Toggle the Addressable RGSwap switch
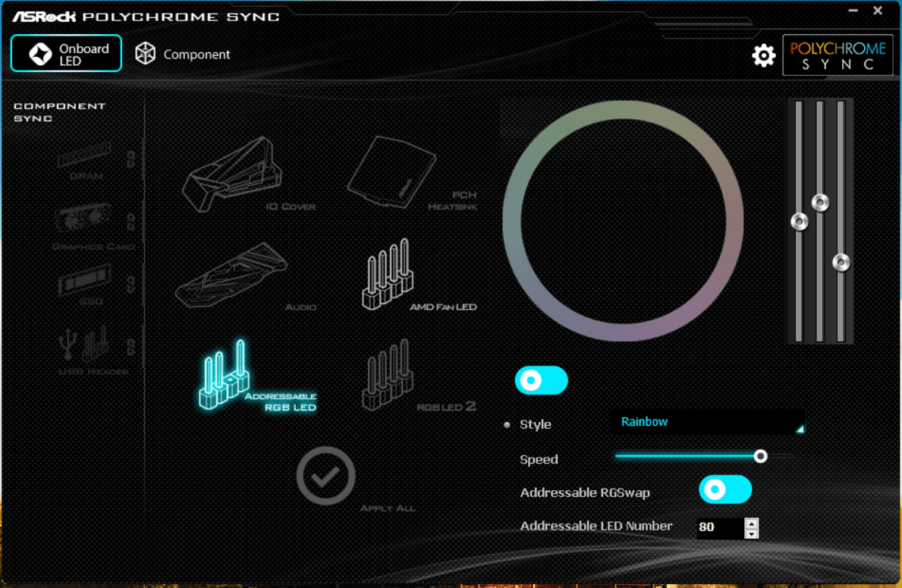This screenshot has width=902, height=588. 724,489
